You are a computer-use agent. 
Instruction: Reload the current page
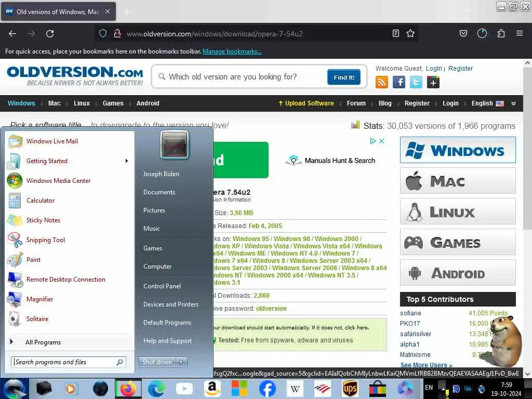(50, 34)
